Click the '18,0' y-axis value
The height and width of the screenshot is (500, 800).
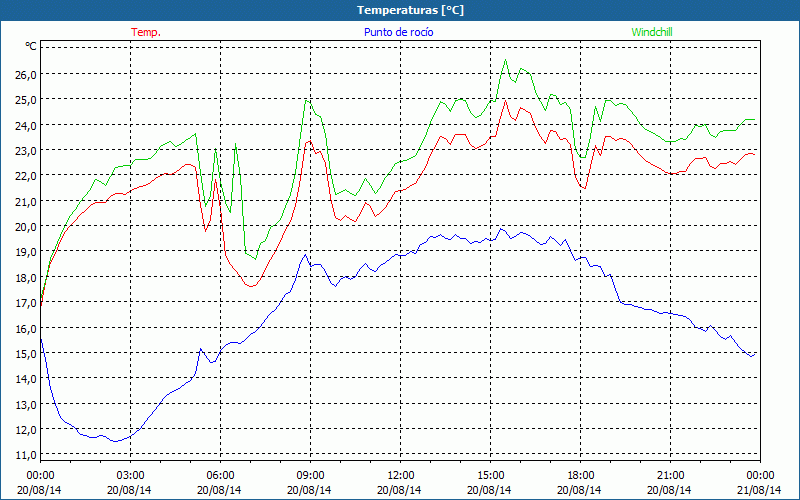pos(26,278)
